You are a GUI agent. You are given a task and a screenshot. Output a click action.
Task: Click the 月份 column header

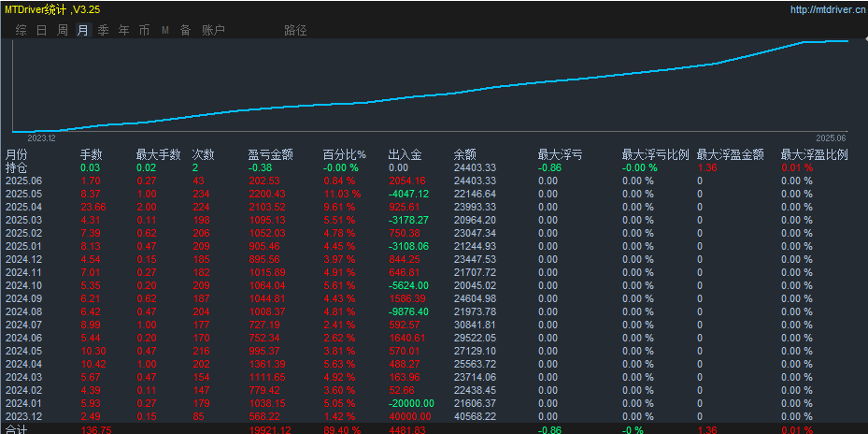coord(16,154)
